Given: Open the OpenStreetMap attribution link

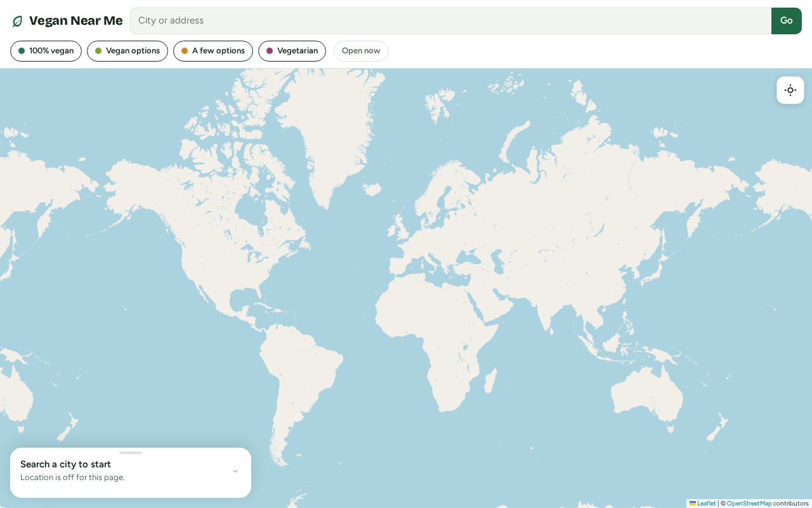Looking at the screenshot, I should [749, 504].
